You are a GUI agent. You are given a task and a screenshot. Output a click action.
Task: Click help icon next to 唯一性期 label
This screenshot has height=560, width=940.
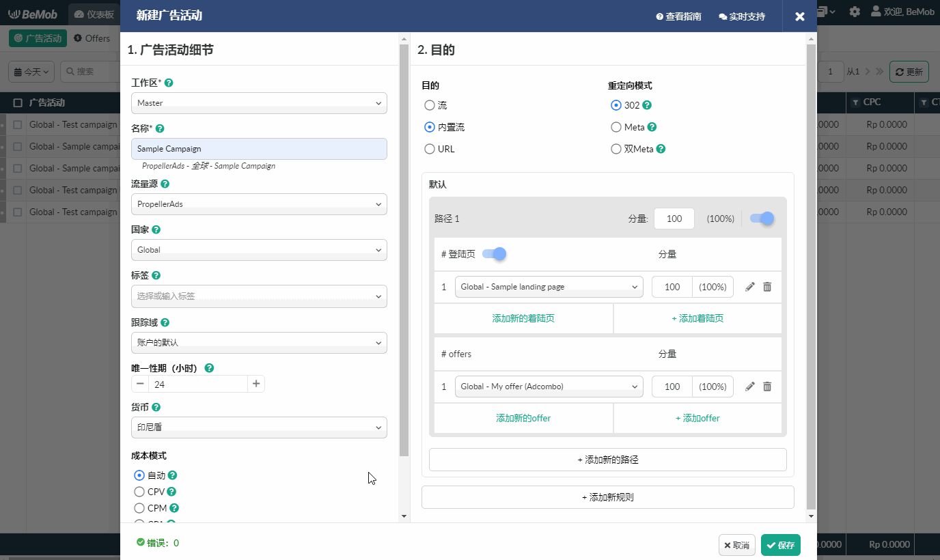[x=209, y=367]
